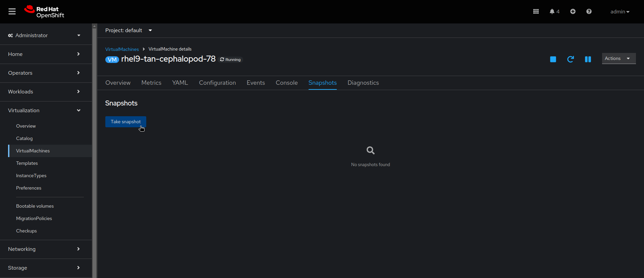The height and width of the screenshot is (278, 644).
Task: Switch the Administrator perspective dropdown
Action: 45,36
